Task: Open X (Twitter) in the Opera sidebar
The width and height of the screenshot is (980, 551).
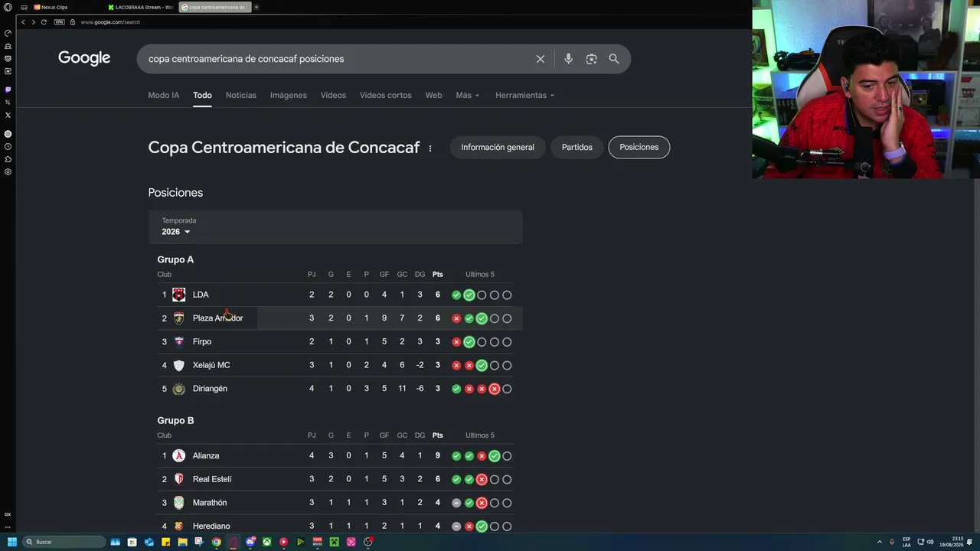Action: tap(8, 115)
